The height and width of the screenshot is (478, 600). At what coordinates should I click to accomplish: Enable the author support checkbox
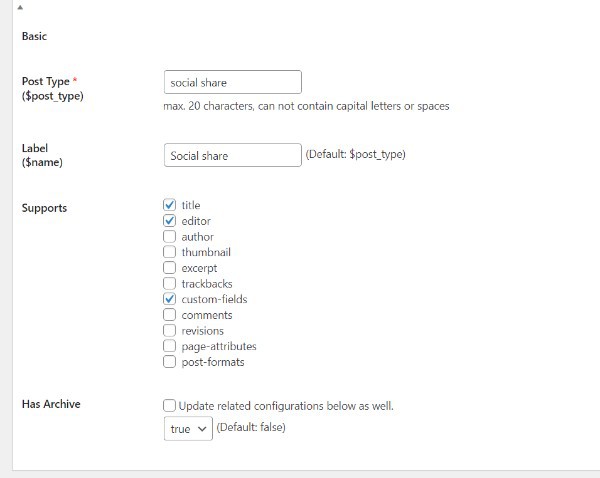click(x=170, y=237)
